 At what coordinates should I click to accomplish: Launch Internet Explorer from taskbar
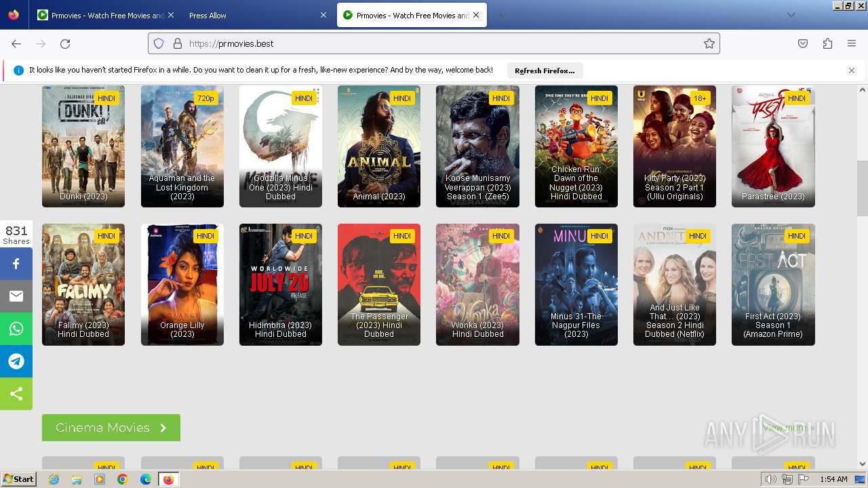click(x=54, y=479)
